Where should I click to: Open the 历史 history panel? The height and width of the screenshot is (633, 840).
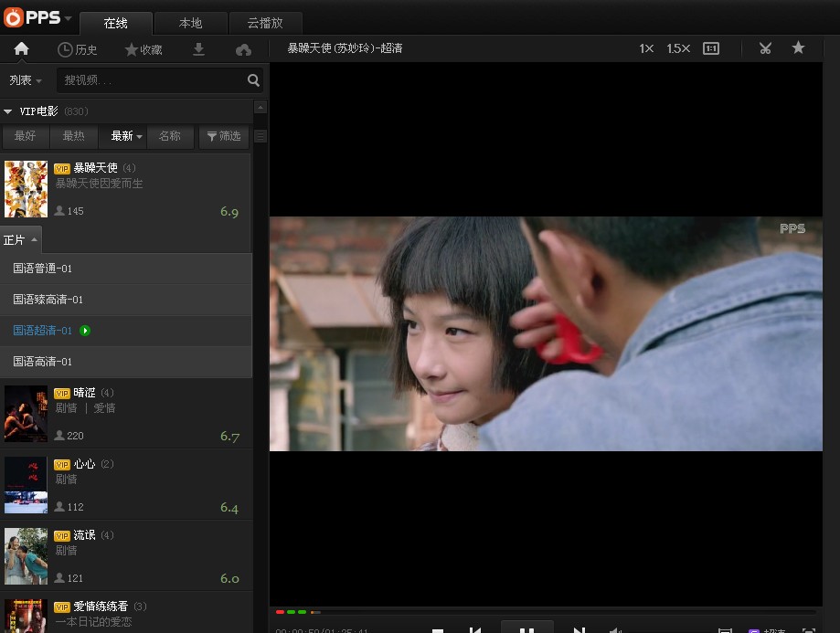pyautogui.click(x=77, y=50)
